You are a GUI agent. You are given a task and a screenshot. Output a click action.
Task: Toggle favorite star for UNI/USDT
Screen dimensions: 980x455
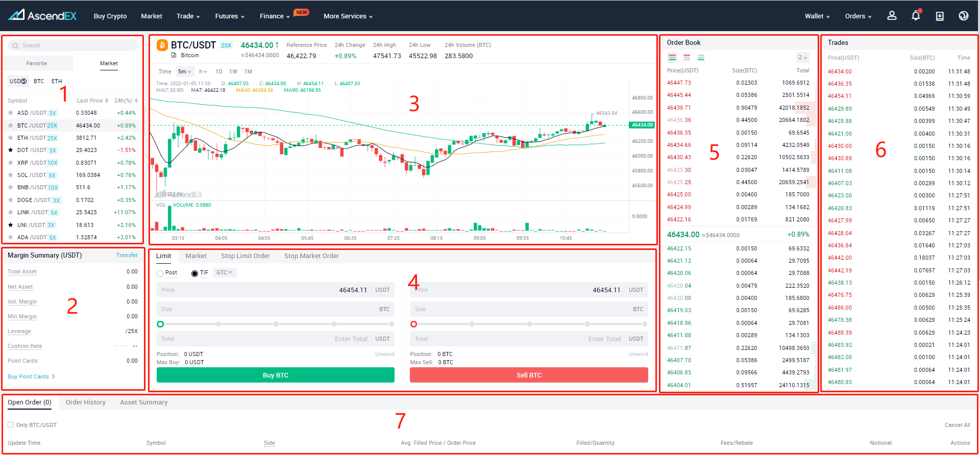10,225
